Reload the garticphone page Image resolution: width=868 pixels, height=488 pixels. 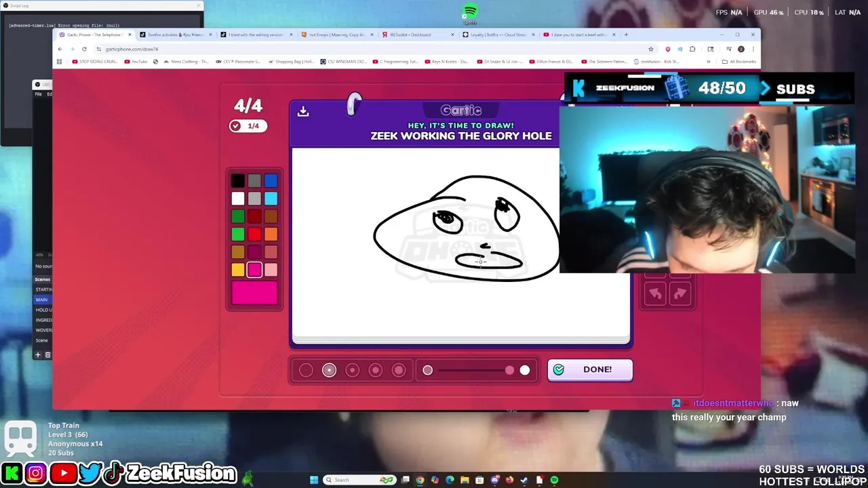click(x=84, y=49)
